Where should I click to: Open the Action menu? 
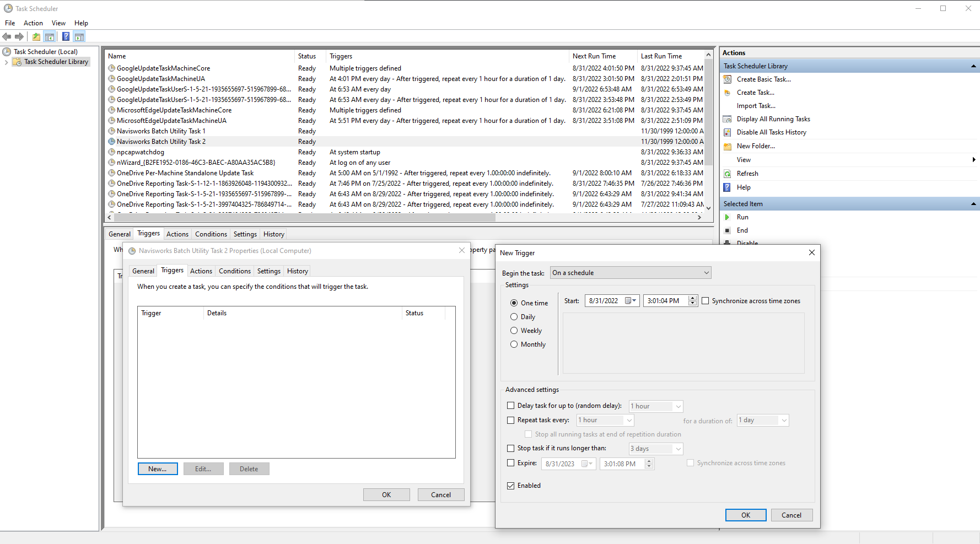[x=33, y=23]
